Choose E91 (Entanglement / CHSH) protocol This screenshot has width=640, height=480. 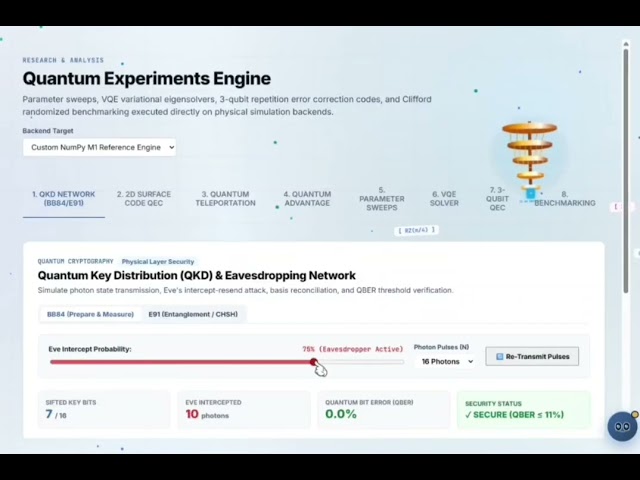point(193,314)
